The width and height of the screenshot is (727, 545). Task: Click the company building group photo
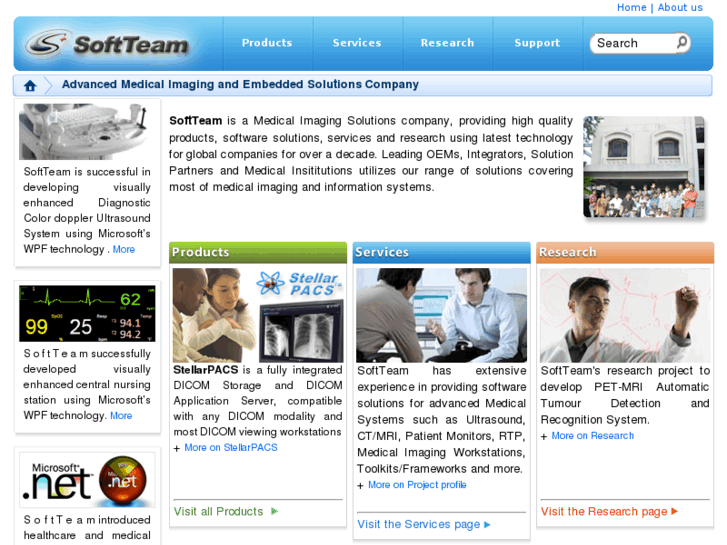pyautogui.click(x=644, y=167)
